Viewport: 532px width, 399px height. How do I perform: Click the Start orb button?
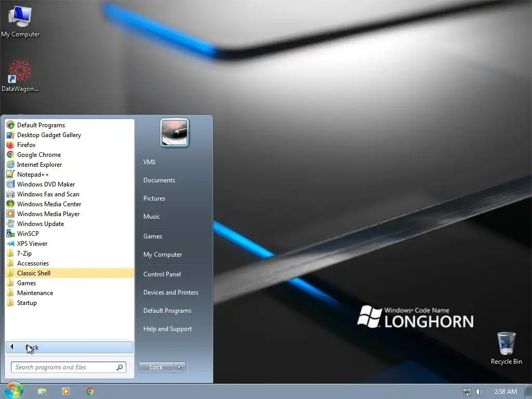[14, 391]
